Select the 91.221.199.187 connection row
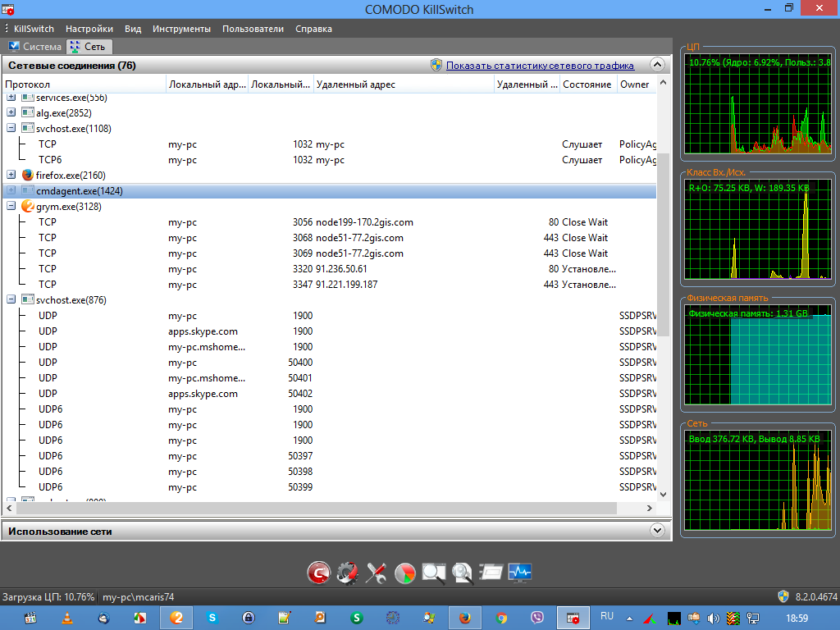 click(330, 284)
